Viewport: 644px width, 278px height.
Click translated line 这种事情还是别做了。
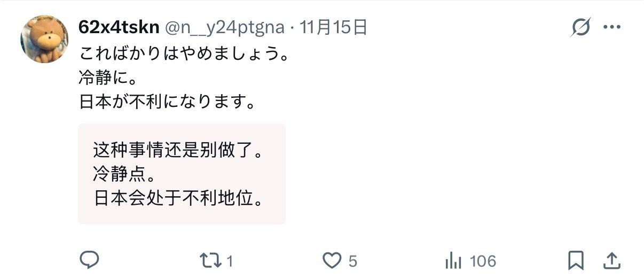click(x=179, y=150)
